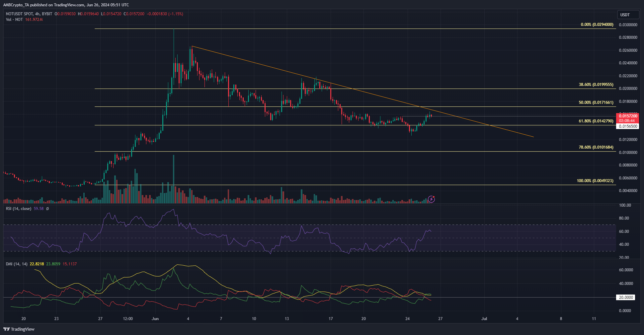This screenshot has width=644, height=335.
Task: Click the 12:00 label on time axis
Action: click(x=128, y=319)
